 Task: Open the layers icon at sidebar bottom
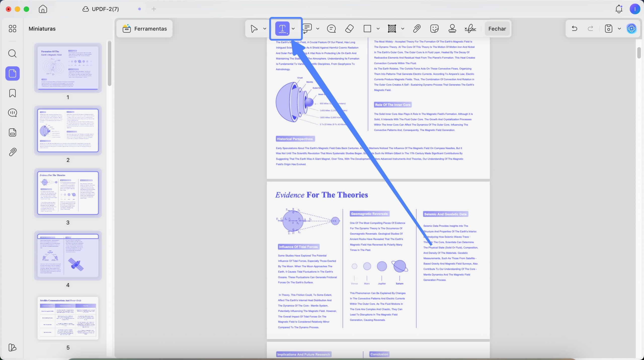coord(12,347)
